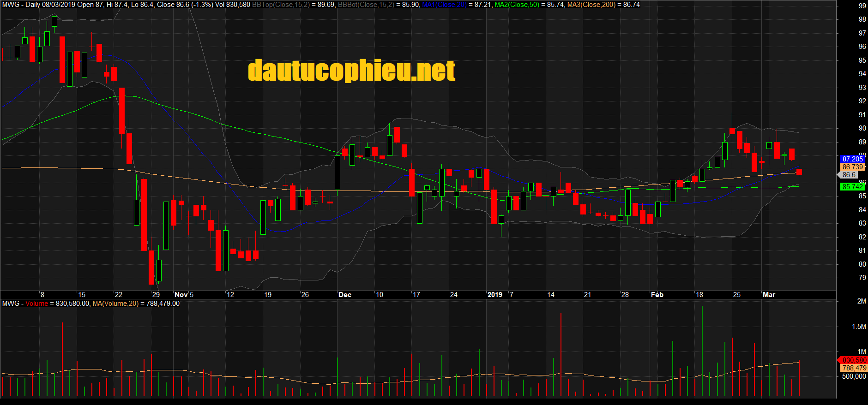
Task: Click the blue 87.205 price tag
Action: [852, 159]
